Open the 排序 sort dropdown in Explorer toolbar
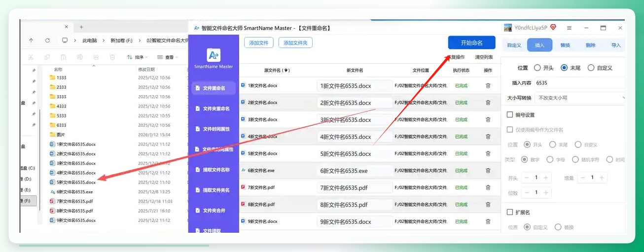This screenshot has height=252, width=644. [138, 57]
